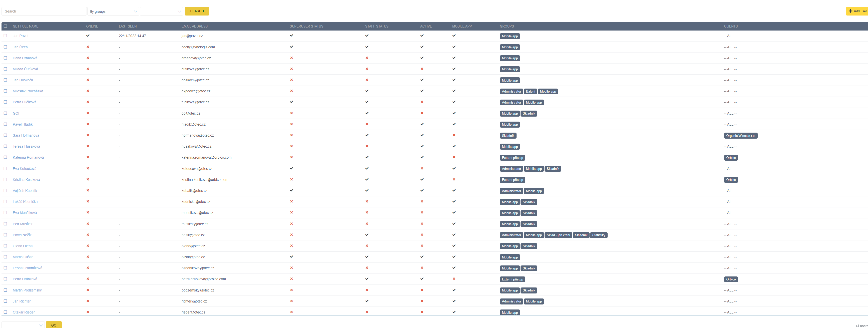Check the box next to Dana Crhanová
This screenshot has height=328, width=868.
pos(6,58)
